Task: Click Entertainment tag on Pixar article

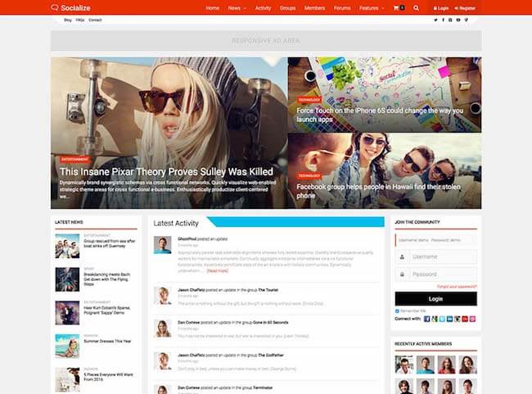Action: coord(74,159)
